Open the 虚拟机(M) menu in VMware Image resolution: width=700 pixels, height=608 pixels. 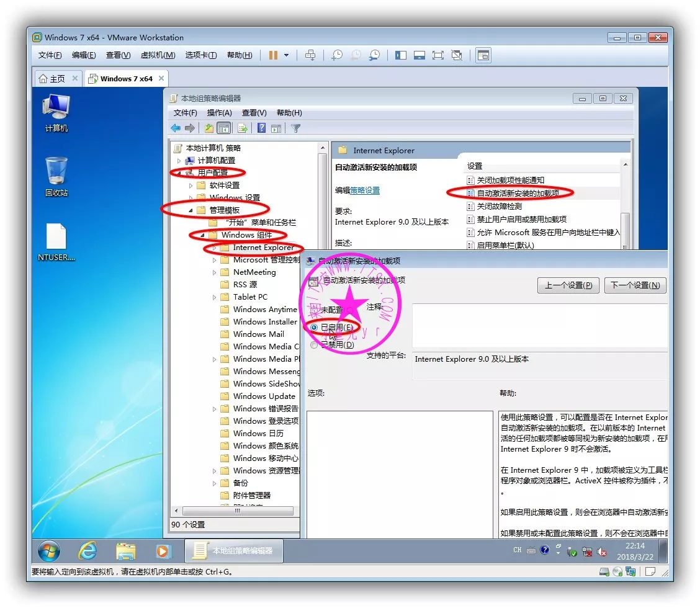click(x=158, y=55)
